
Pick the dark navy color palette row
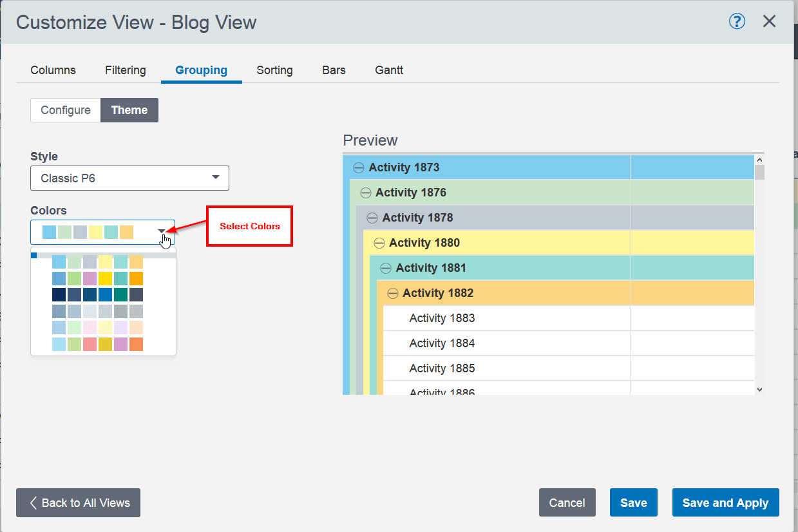97,295
